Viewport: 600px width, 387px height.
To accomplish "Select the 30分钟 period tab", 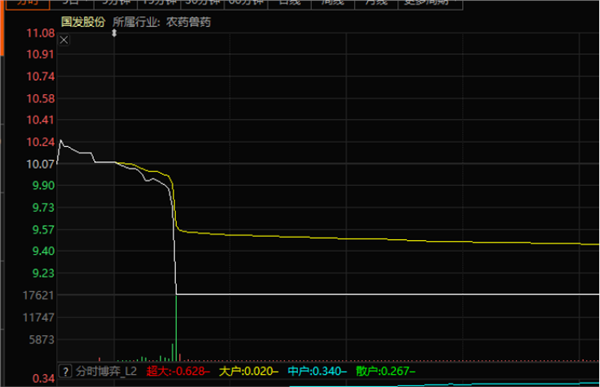I will (202, 3).
